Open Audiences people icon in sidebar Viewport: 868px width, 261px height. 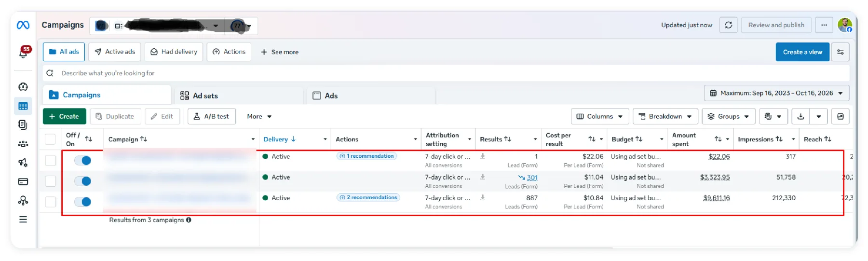pos(23,144)
